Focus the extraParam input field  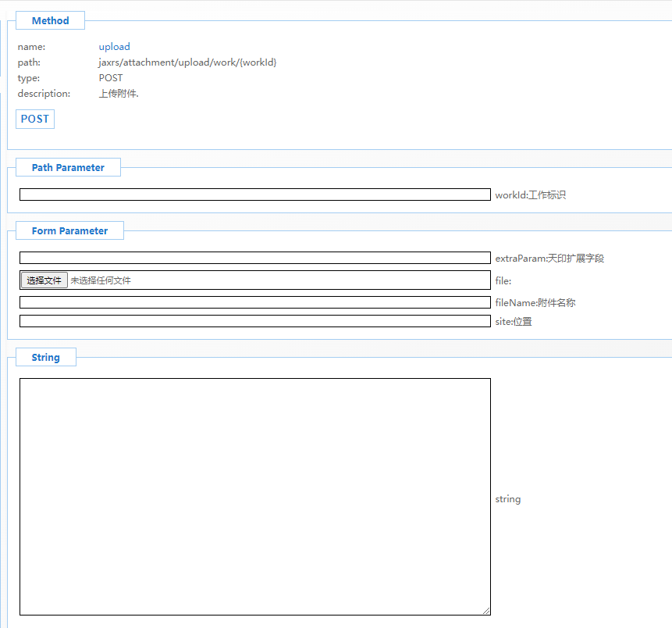pyautogui.click(x=254, y=258)
